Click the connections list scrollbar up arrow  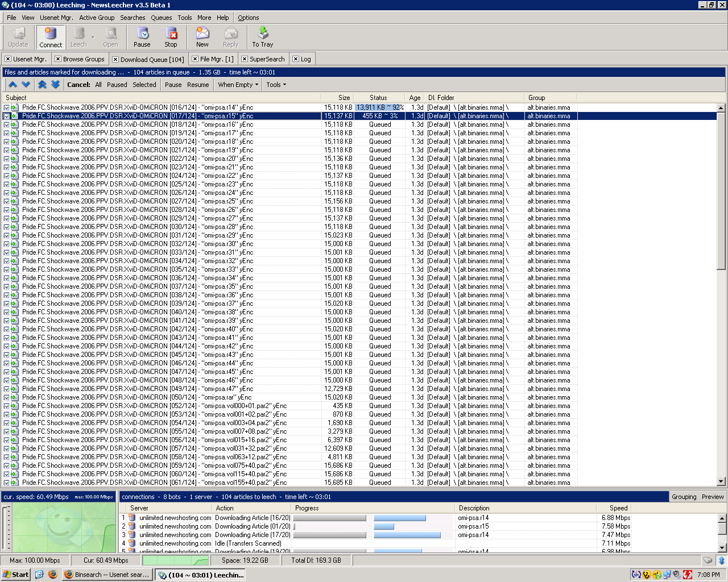(x=722, y=518)
